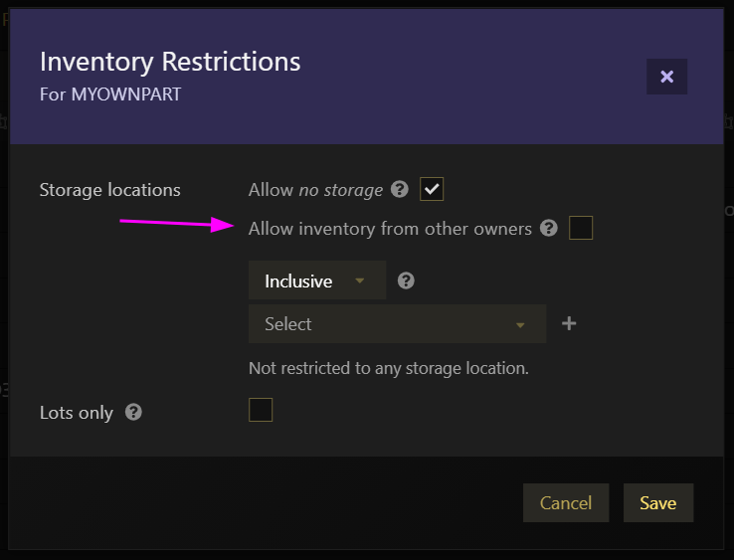
Task: Add storage location with the plus icon
Action: click(569, 323)
